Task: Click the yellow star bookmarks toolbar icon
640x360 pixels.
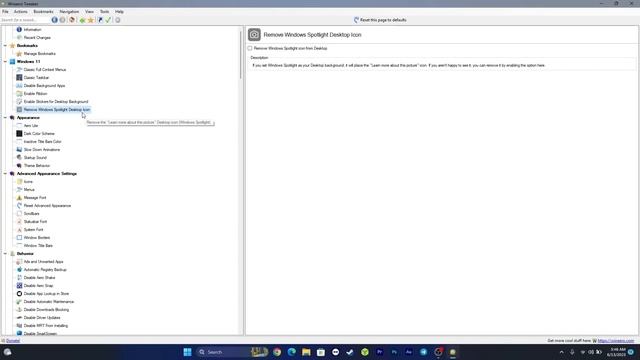Action: click(x=91, y=20)
